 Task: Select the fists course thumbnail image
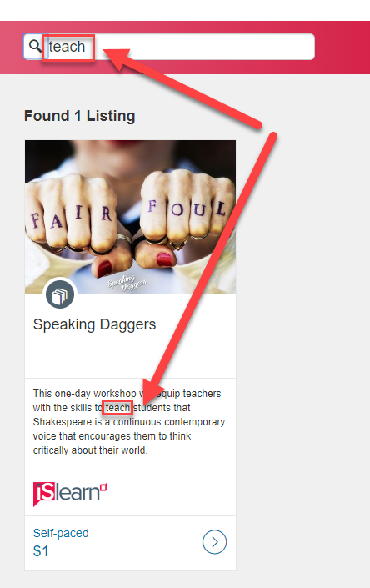(130, 217)
